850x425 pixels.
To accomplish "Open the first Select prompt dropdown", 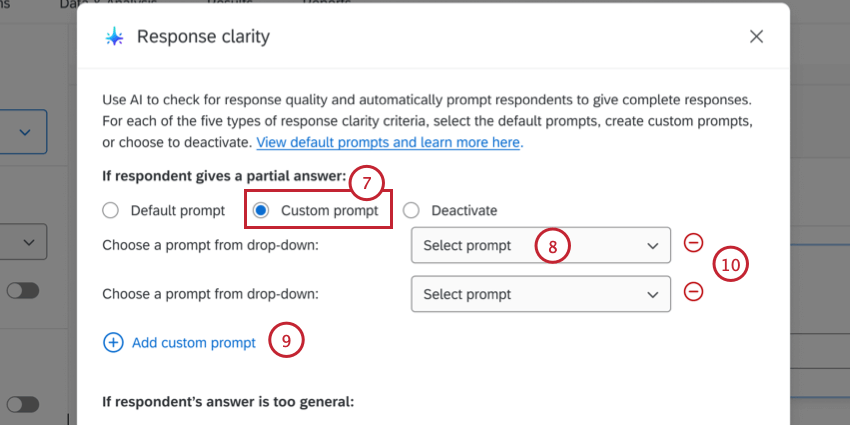I will (540, 245).
